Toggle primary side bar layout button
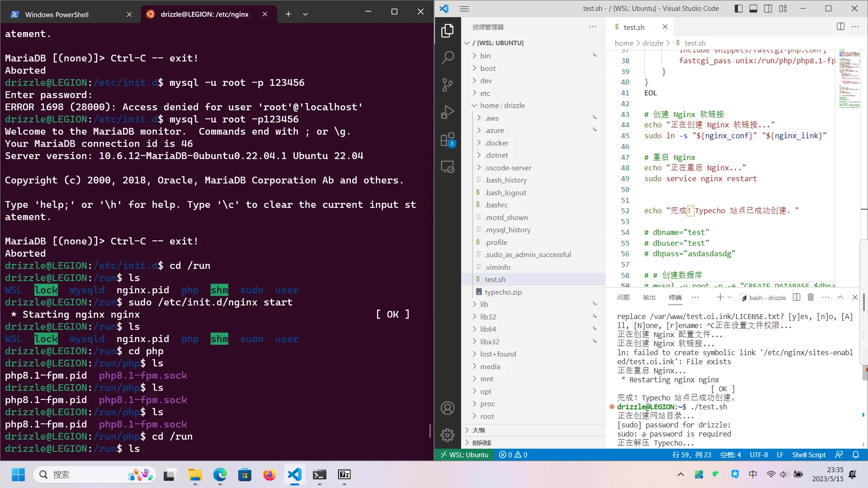Screen dimensions: 868x488 click(739, 8)
